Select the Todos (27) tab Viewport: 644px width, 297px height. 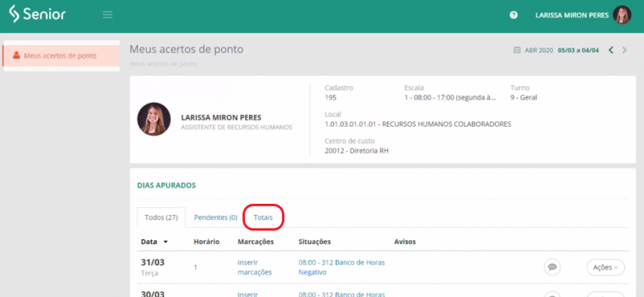tap(161, 218)
